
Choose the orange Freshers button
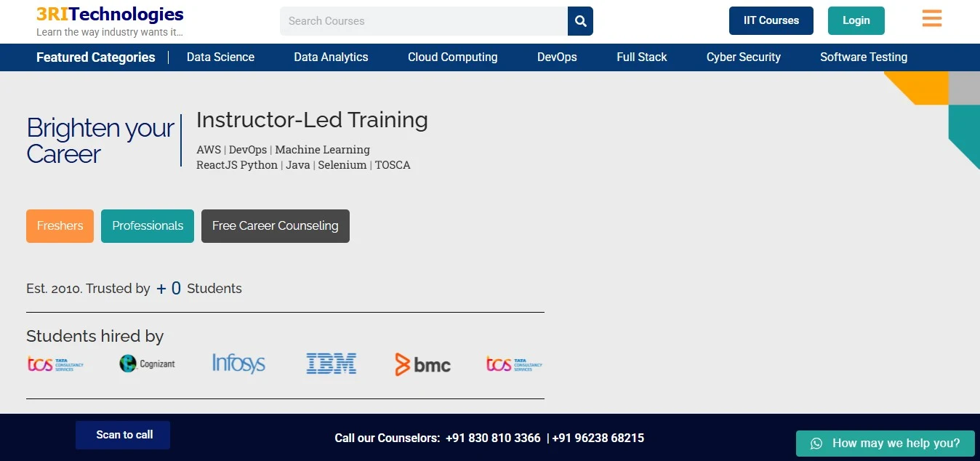[60, 226]
